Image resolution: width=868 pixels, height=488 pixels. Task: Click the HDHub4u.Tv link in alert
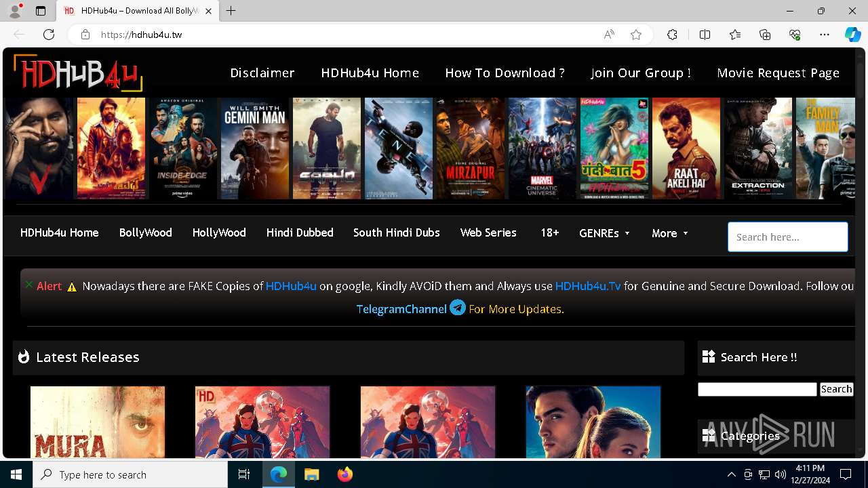pyautogui.click(x=588, y=286)
